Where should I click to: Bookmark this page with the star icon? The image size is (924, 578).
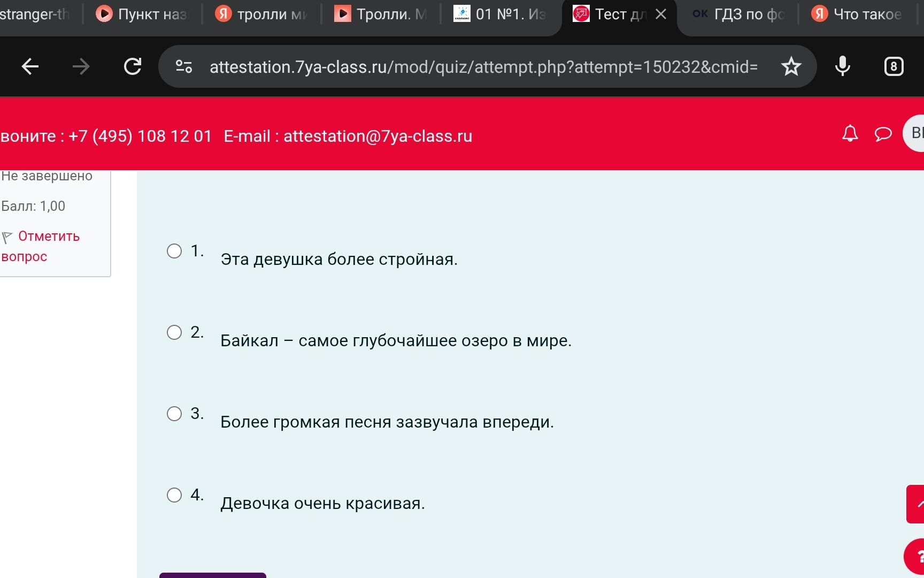pyautogui.click(x=791, y=66)
